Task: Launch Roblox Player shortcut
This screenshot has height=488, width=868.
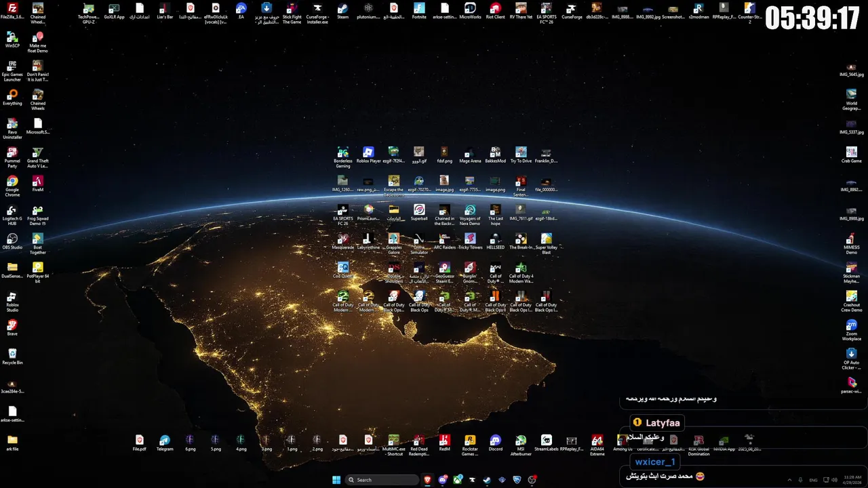Action: (368, 155)
